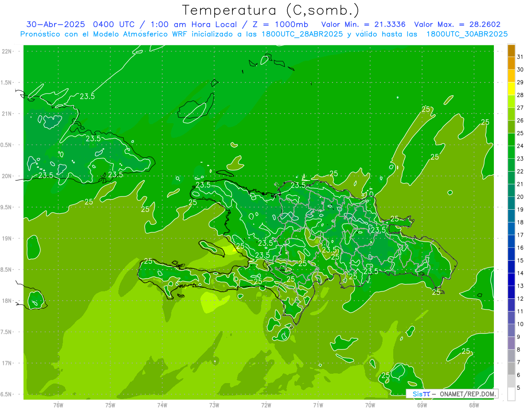Click the "18N" latitude label
The width and height of the screenshot is (532, 411).
[7, 301]
